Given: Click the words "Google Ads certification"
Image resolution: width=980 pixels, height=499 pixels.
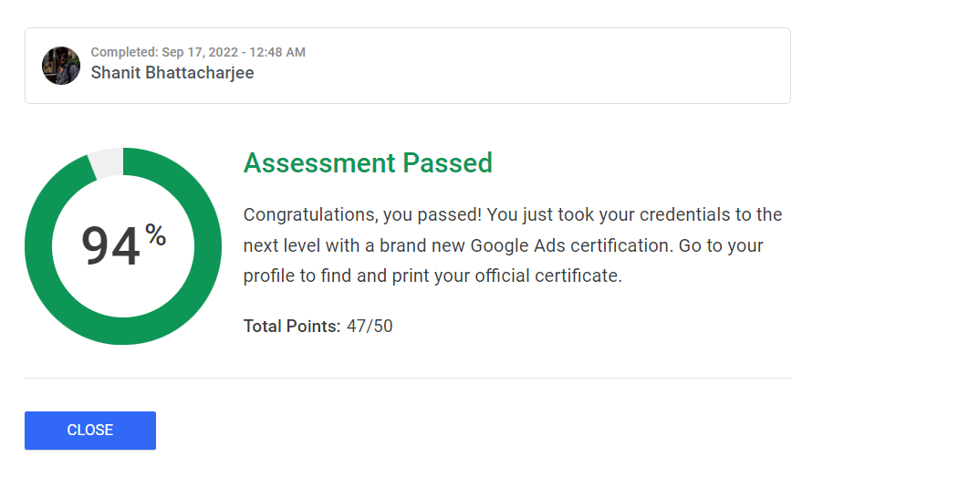Looking at the screenshot, I should click(x=571, y=245).
